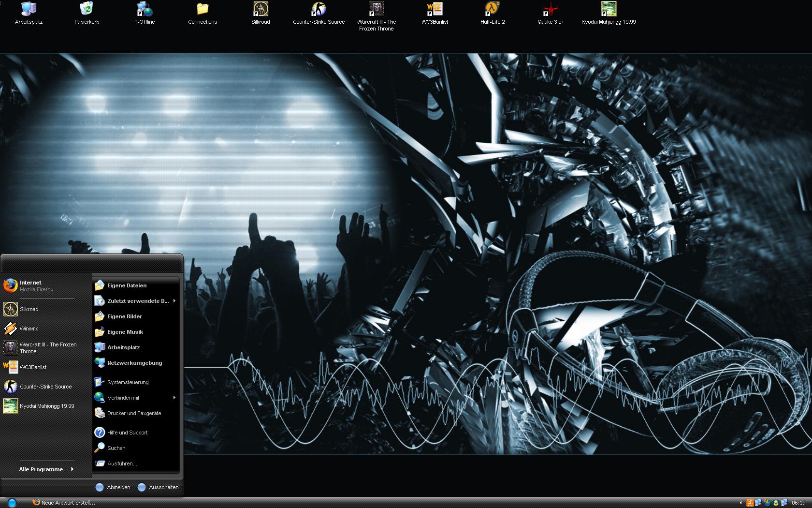Click the Start orb on taskbar
Image resolution: width=812 pixels, height=508 pixels.
(x=12, y=503)
